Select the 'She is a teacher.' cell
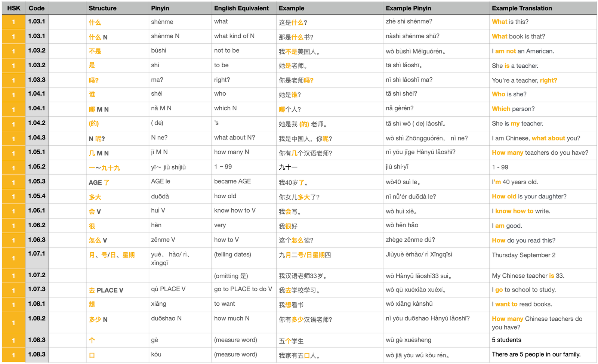Viewport: 598px width, 364px height. [515, 66]
